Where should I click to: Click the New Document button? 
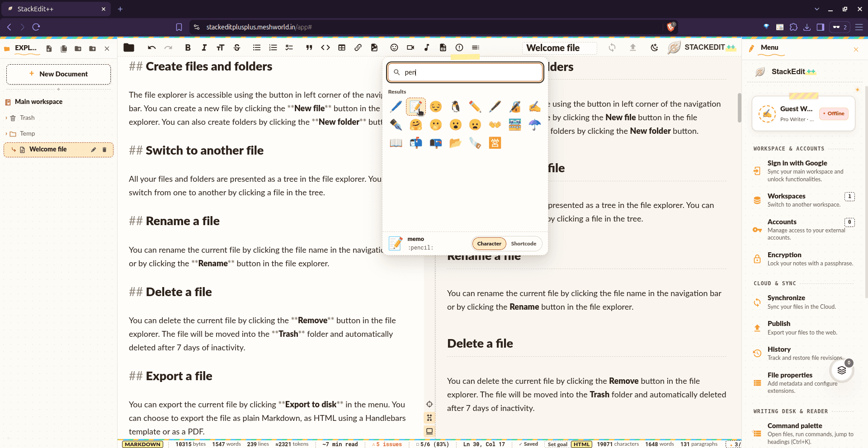point(58,74)
